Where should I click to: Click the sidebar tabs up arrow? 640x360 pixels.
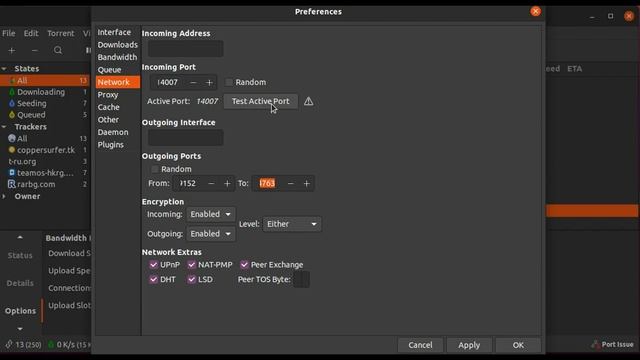click(20, 238)
